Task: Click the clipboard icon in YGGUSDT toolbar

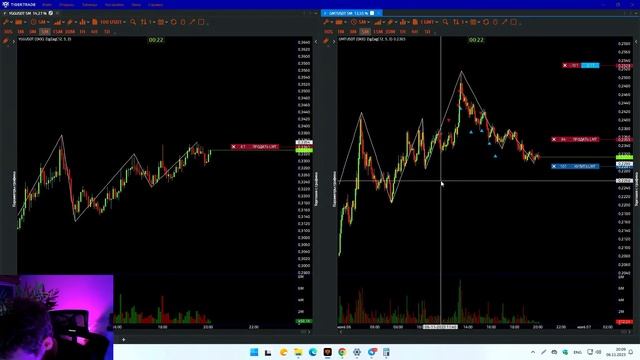Action: click(182, 22)
